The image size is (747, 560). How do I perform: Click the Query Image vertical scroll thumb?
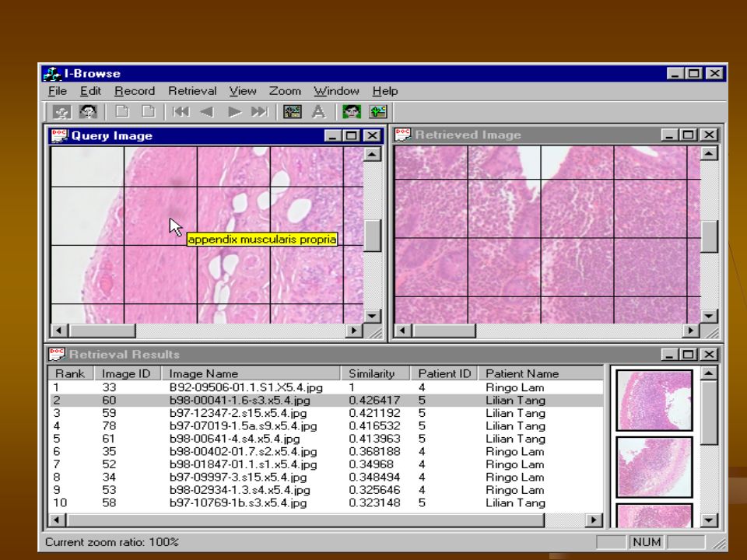[x=372, y=235]
